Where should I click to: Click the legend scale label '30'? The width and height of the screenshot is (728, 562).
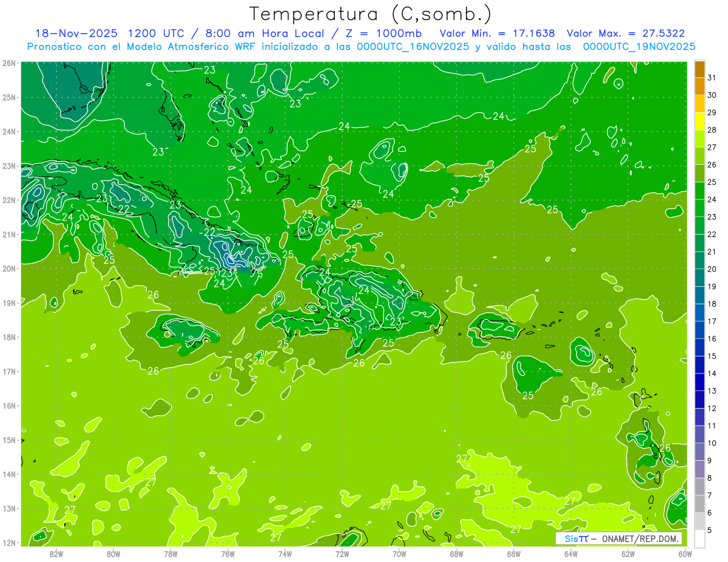(712, 95)
